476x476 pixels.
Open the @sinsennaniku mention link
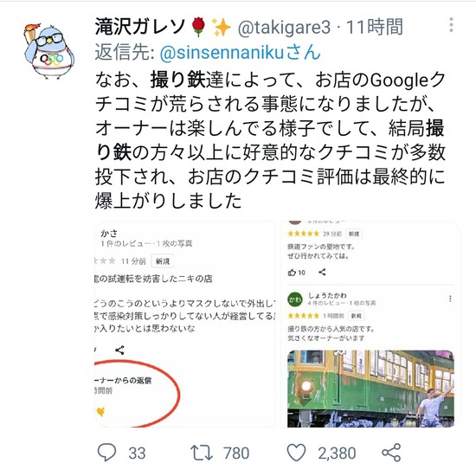coord(240,53)
